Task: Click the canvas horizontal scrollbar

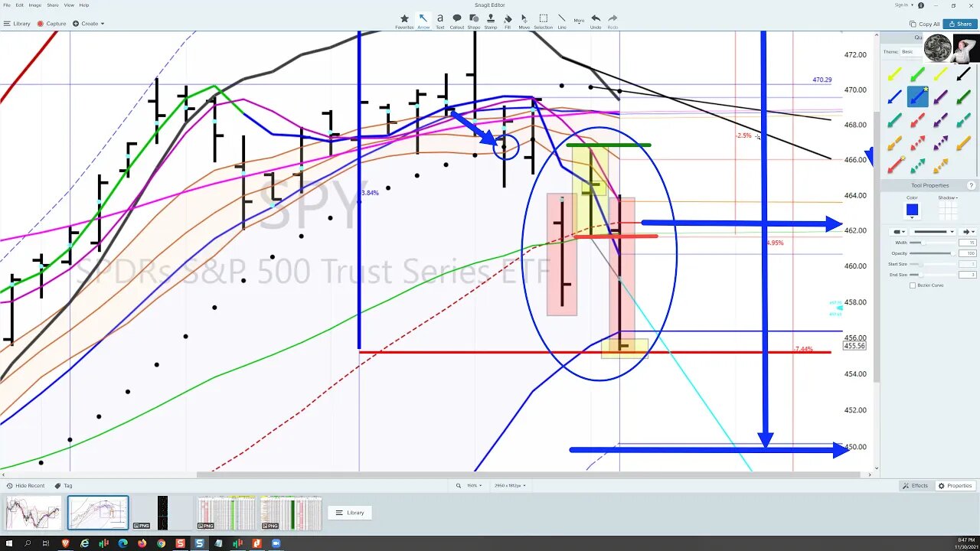Action: click(x=528, y=475)
